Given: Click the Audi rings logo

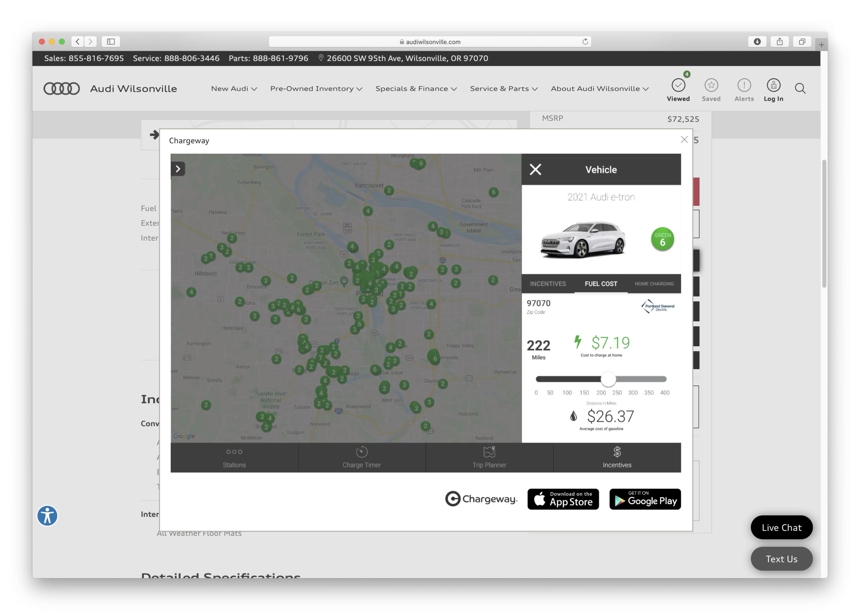Looking at the screenshot, I should [x=61, y=88].
